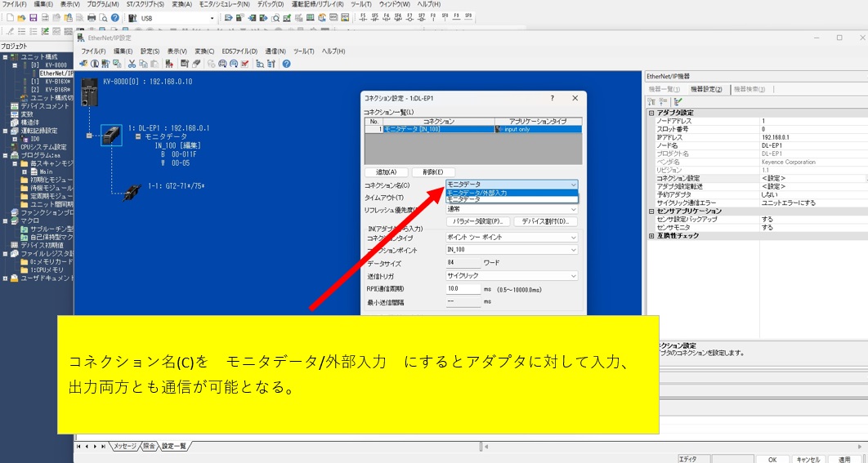This screenshot has width=868, height=463.
Task: Click the save floppy icon in main toolbar
Action: 34,18
